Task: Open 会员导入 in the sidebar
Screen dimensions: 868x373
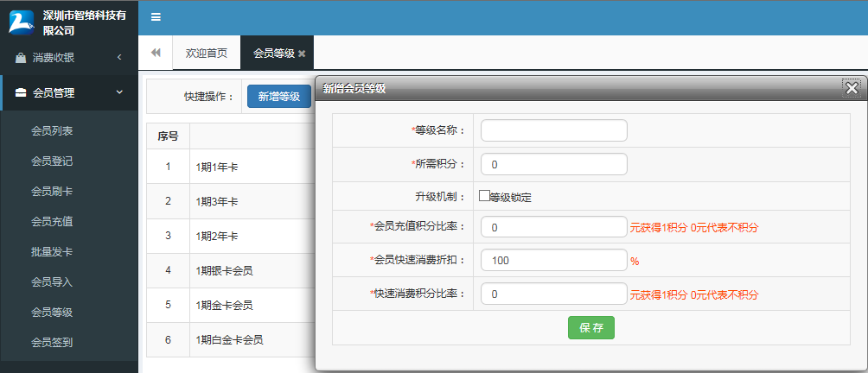Action: [52, 281]
